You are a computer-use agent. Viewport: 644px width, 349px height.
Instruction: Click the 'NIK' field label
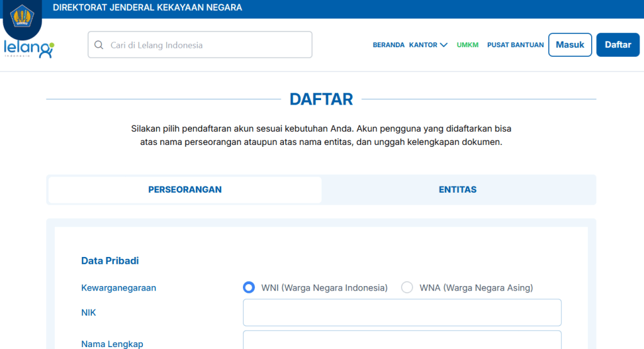(89, 312)
